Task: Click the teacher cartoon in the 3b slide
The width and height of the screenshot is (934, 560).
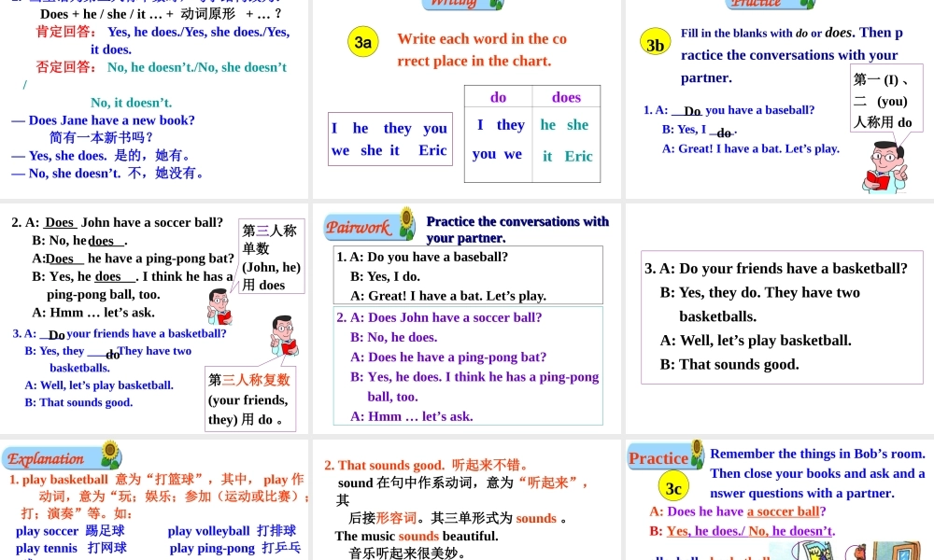Action: [884, 167]
